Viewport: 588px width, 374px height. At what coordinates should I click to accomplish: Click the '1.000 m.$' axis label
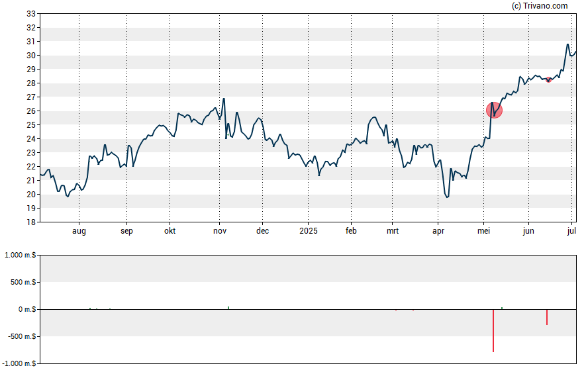21,256
